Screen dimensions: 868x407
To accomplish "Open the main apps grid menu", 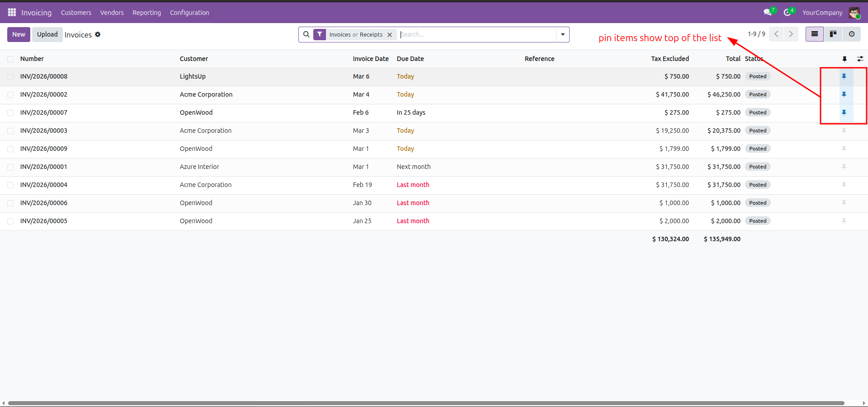I will [x=12, y=13].
